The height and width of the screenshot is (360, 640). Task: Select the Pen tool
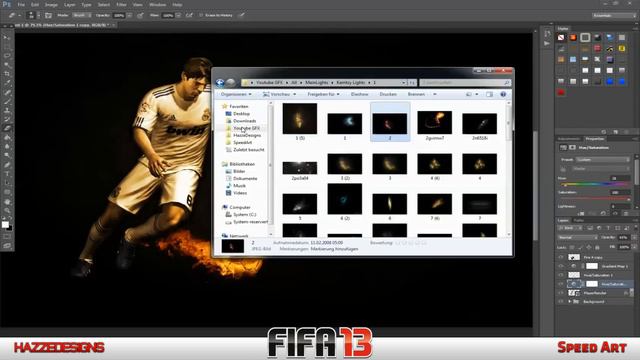click(x=7, y=165)
